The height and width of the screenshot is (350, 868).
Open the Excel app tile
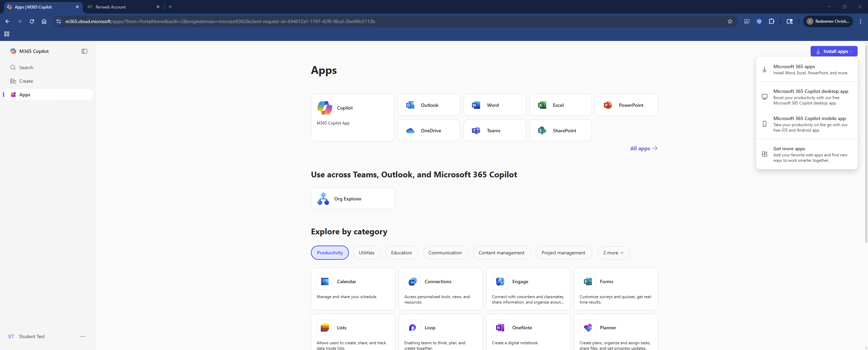click(x=560, y=105)
